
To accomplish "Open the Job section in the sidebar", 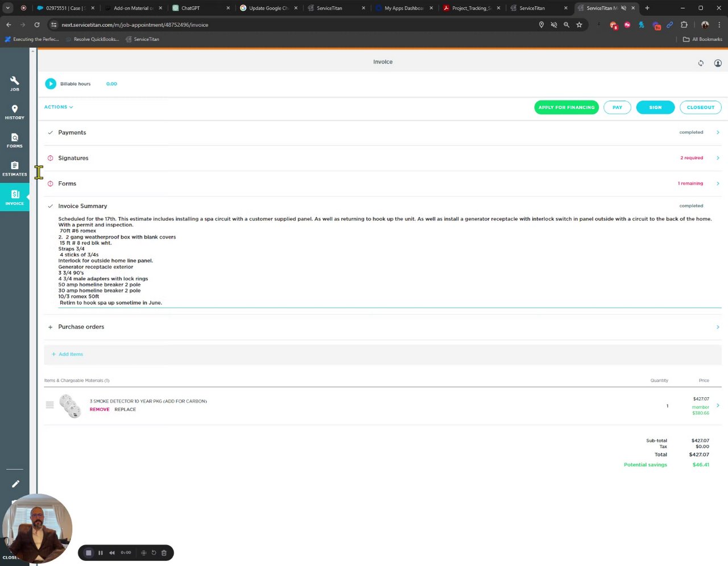I will (x=15, y=84).
